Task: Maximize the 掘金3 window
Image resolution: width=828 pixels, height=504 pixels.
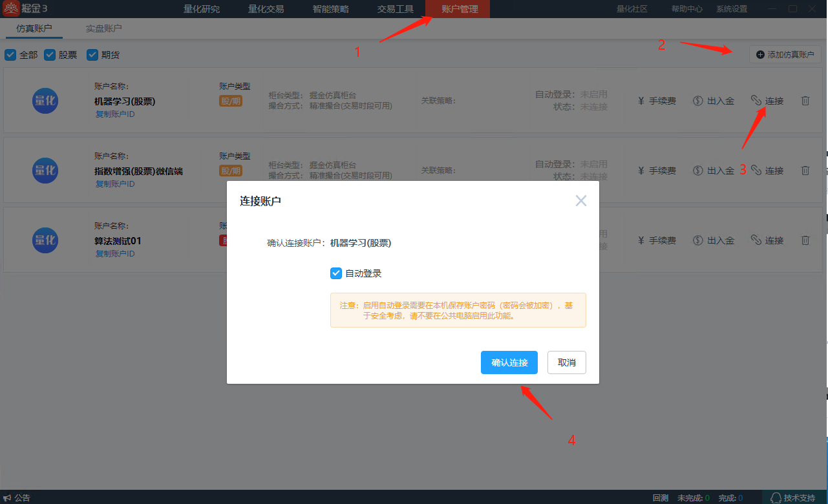Action: coord(792,9)
